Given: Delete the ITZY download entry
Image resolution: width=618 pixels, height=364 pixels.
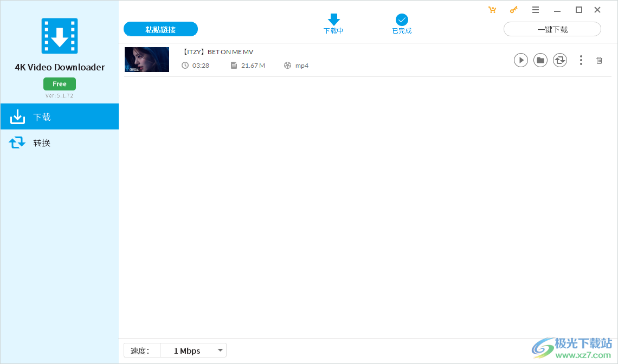Looking at the screenshot, I should (x=599, y=60).
